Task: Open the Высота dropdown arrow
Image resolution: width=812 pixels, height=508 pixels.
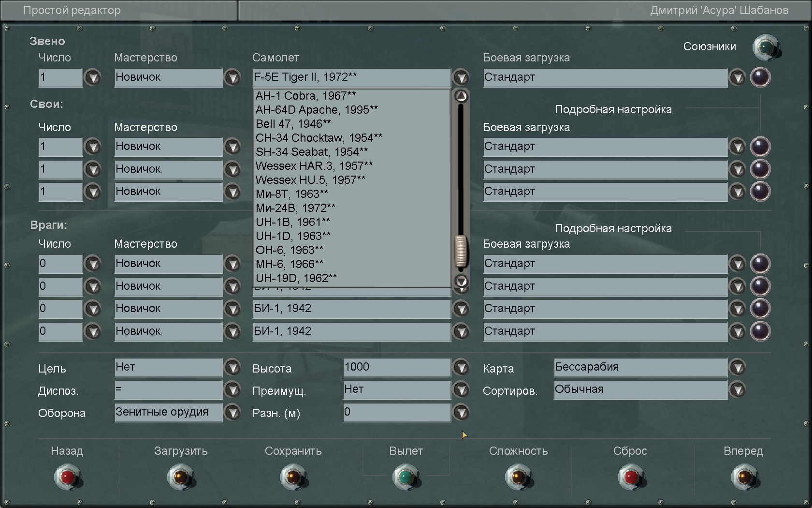Action: [461, 367]
